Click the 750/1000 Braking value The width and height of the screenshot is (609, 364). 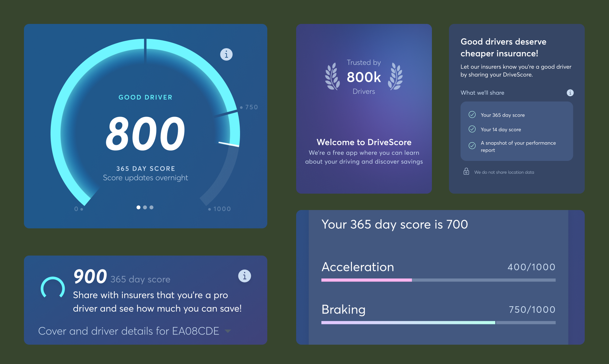click(x=532, y=310)
